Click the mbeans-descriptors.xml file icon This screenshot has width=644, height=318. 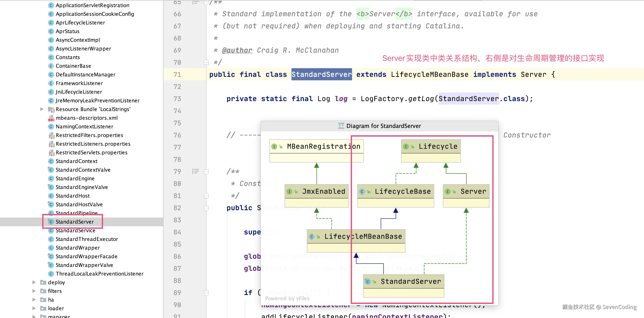(51, 118)
